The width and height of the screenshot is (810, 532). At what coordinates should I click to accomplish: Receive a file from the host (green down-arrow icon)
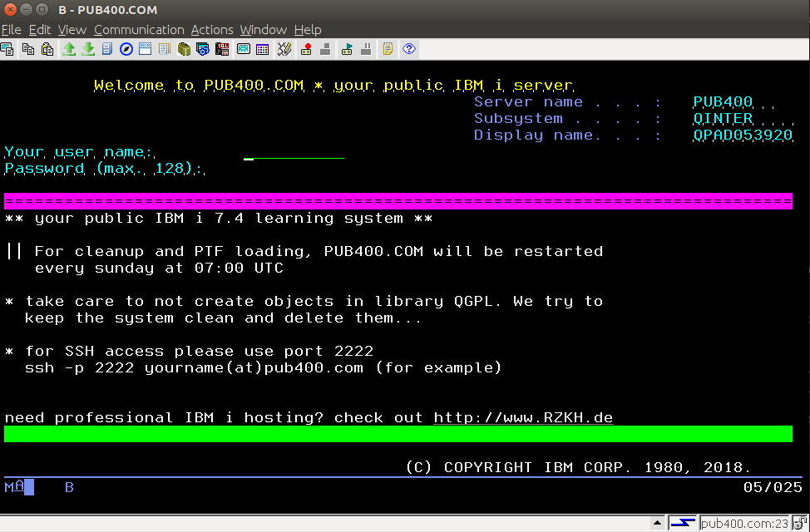pyautogui.click(x=88, y=48)
